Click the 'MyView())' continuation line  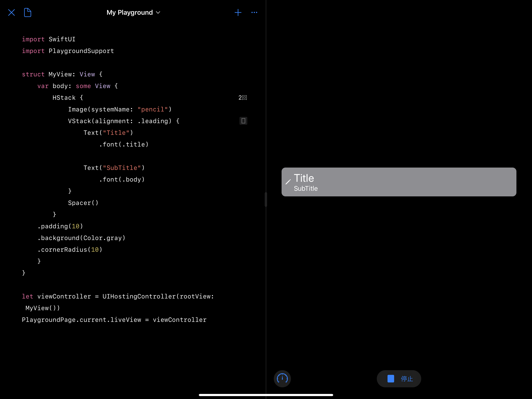[43, 308]
